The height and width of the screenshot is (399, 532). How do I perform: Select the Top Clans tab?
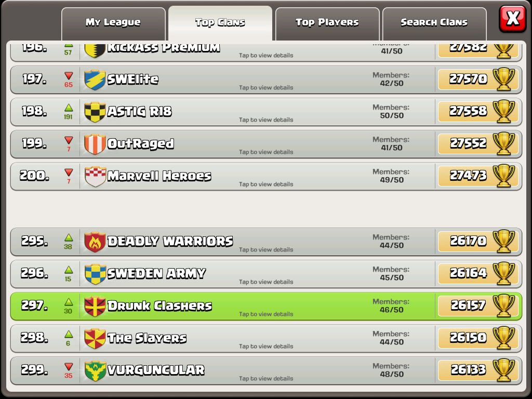pyautogui.click(x=220, y=23)
